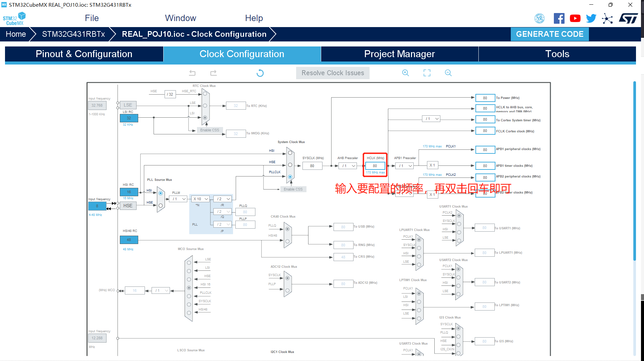Click the HCLK (MHz) value field

[375, 166]
